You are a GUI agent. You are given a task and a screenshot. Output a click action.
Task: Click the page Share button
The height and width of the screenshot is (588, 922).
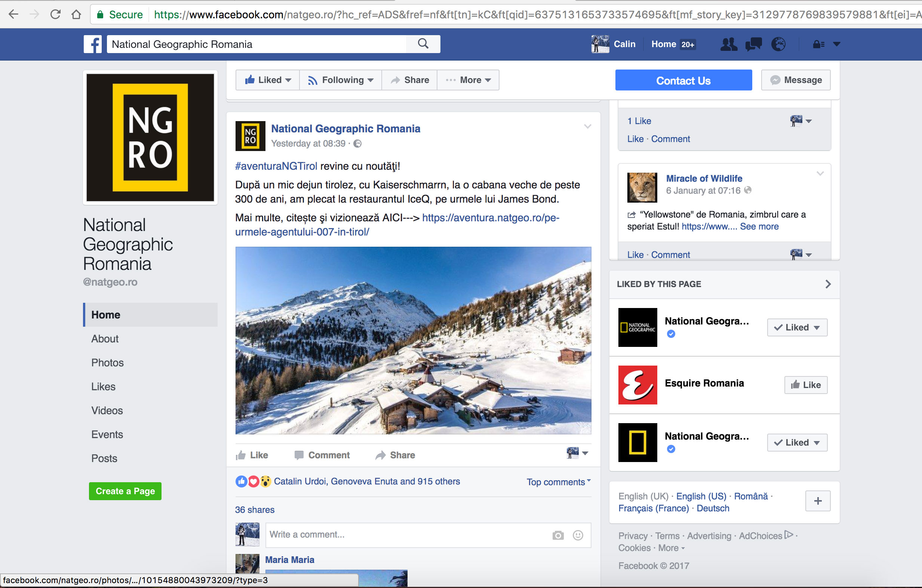(409, 80)
